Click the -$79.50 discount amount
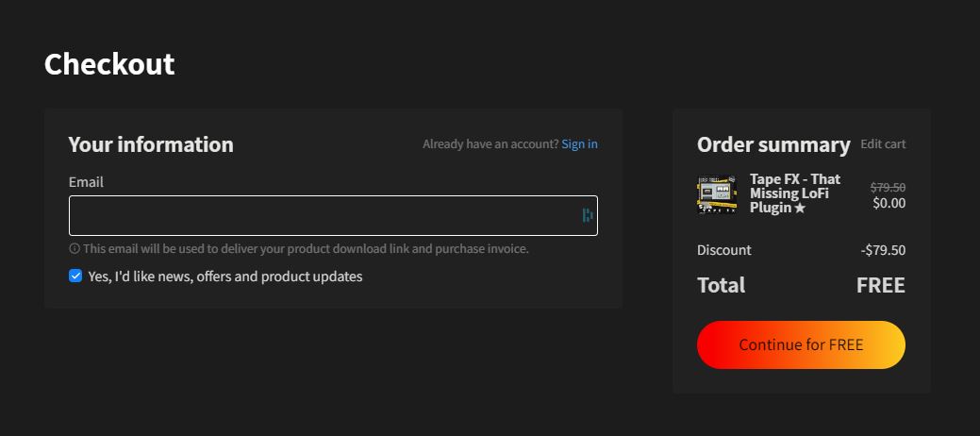 pos(883,251)
